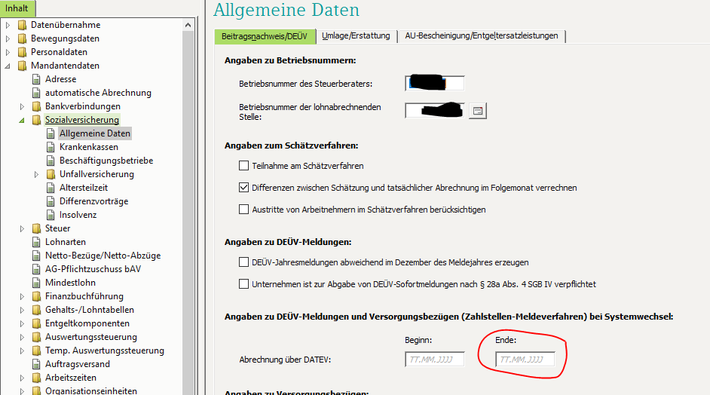
Task: Click the Adresse document icon
Action: 37,79
